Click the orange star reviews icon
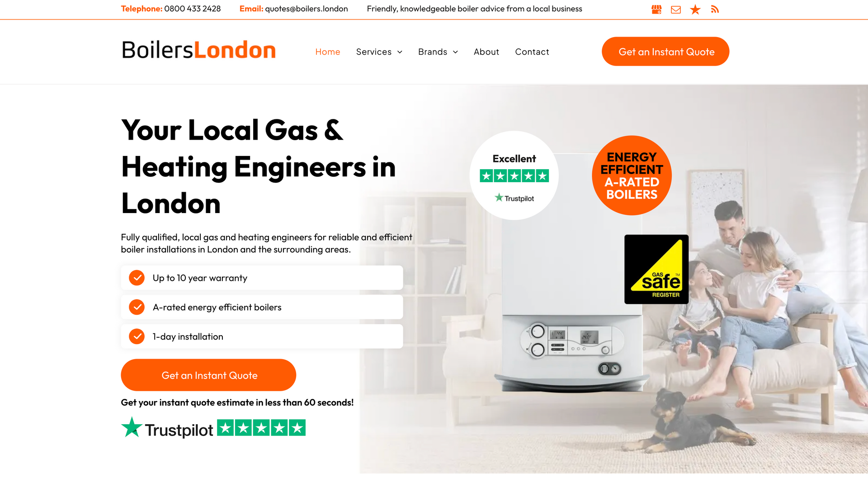The width and height of the screenshot is (868, 478). point(695,9)
